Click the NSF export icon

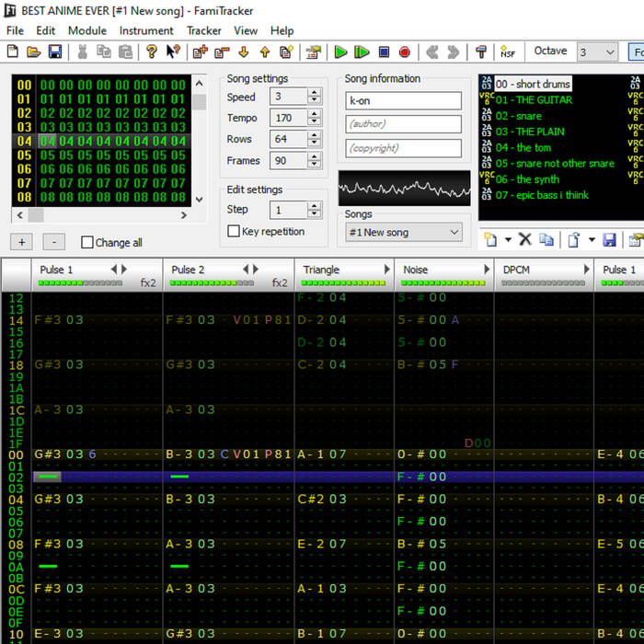point(507,52)
